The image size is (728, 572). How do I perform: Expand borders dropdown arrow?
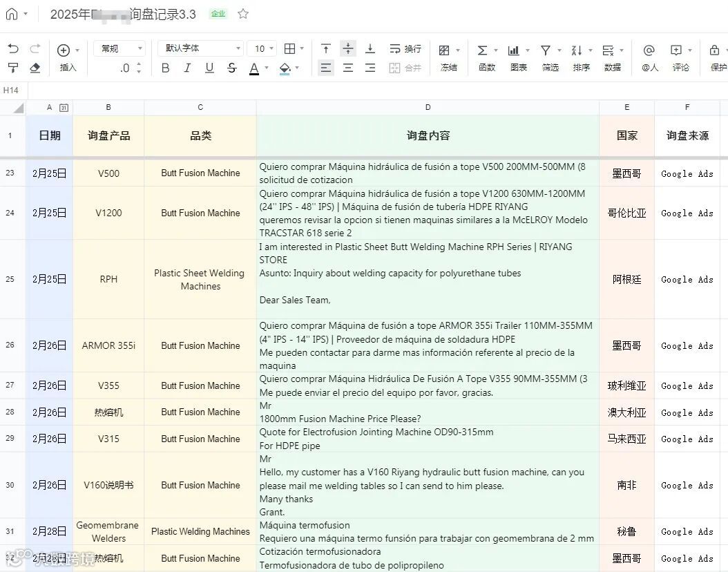point(303,48)
